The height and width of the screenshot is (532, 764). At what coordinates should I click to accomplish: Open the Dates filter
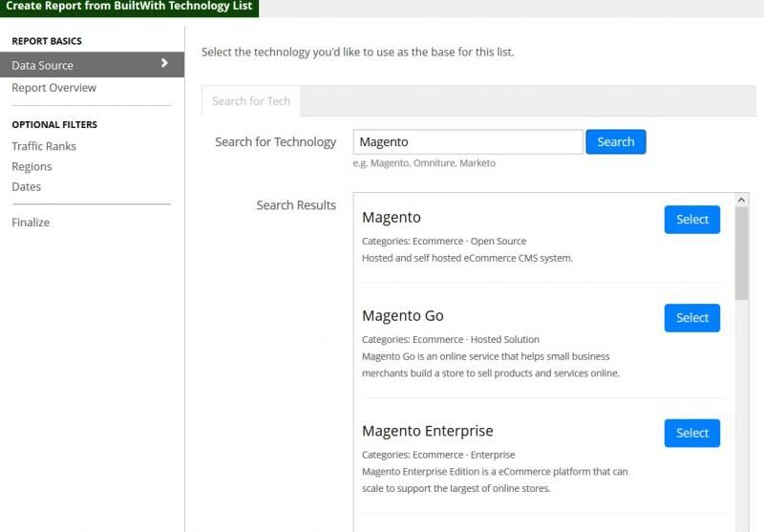[27, 186]
